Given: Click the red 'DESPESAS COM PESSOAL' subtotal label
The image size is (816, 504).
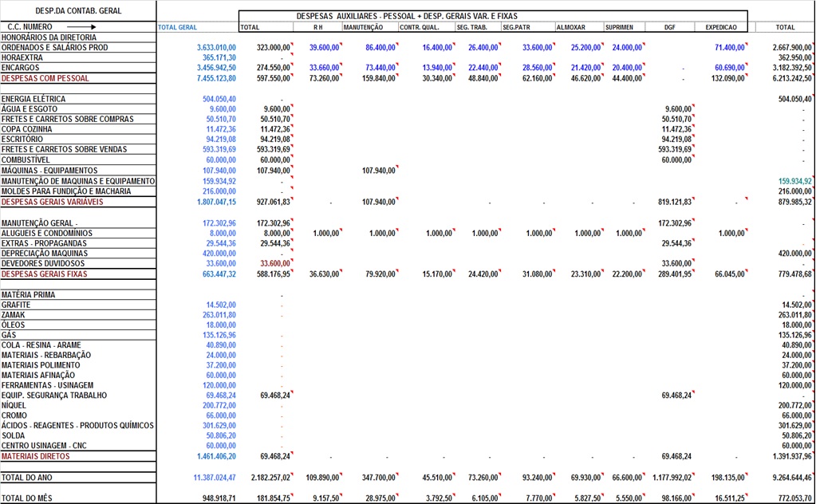Looking at the screenshot, I should (45, 78).
